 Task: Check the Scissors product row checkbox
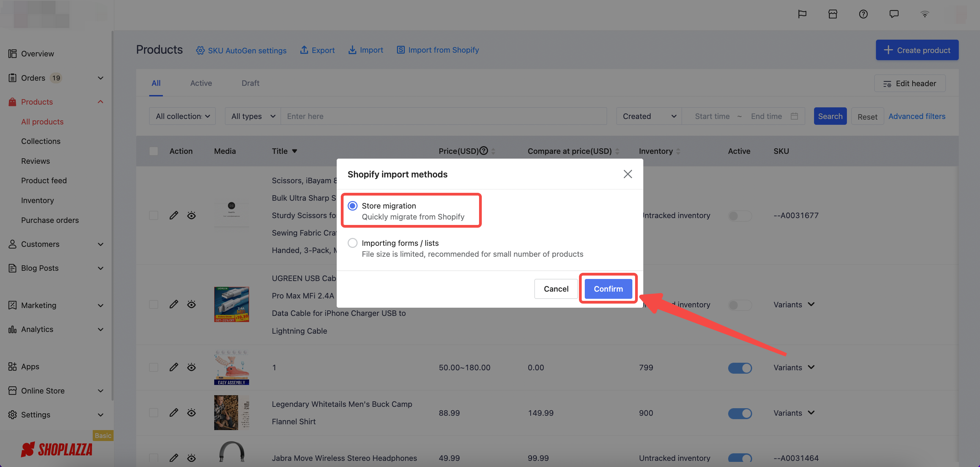point(154,215)
